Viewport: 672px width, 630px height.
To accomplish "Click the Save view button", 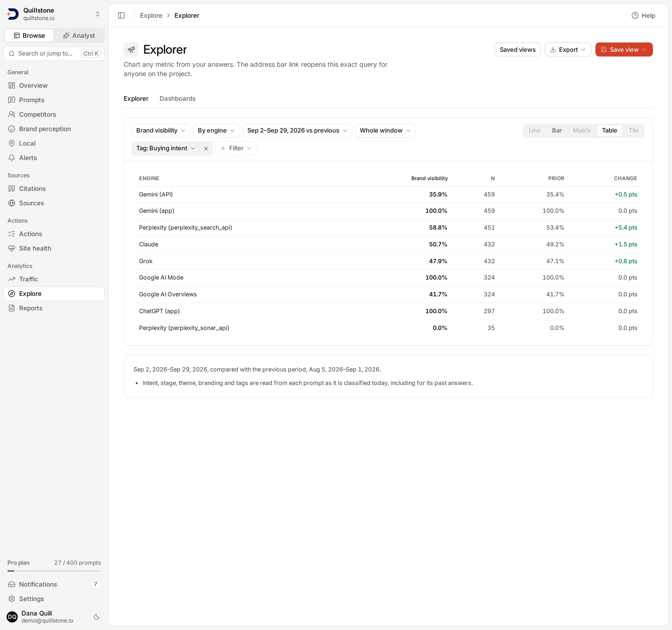I will click(624, 50).
